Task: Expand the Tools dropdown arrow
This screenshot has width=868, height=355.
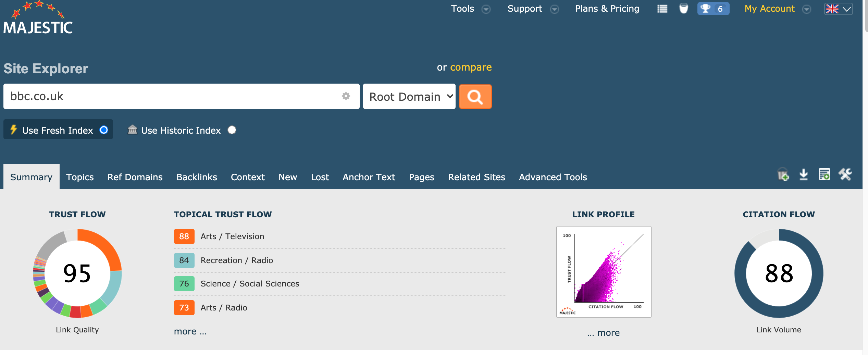Action: click(486, 9)
